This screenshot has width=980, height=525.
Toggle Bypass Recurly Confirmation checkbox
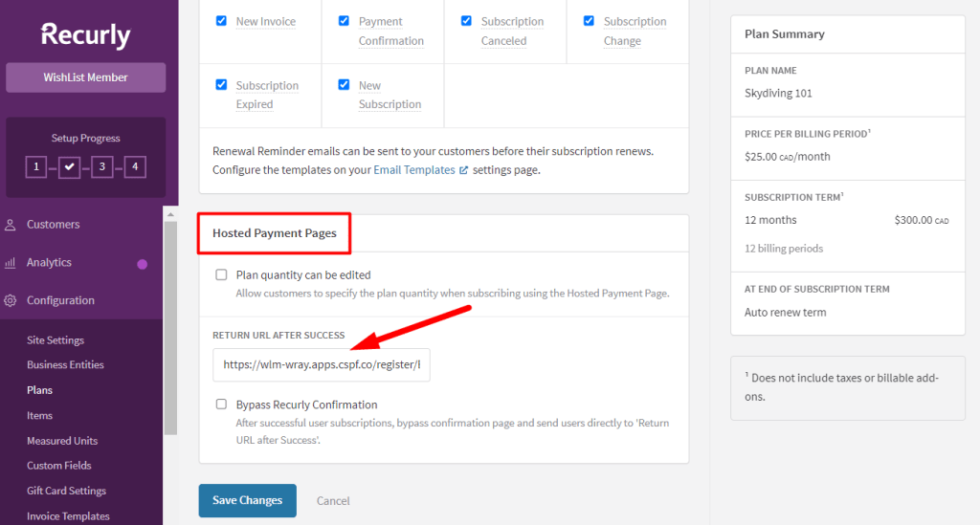(221, 405)
